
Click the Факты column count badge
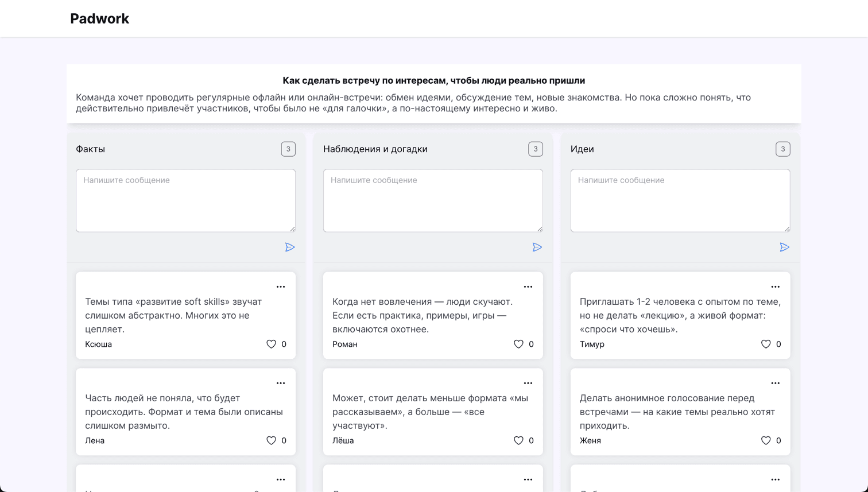[x=288, y=149]
